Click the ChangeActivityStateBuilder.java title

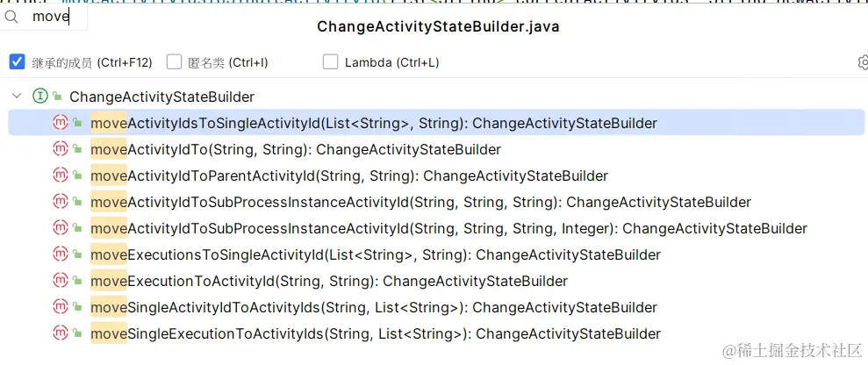pos(438,27)
